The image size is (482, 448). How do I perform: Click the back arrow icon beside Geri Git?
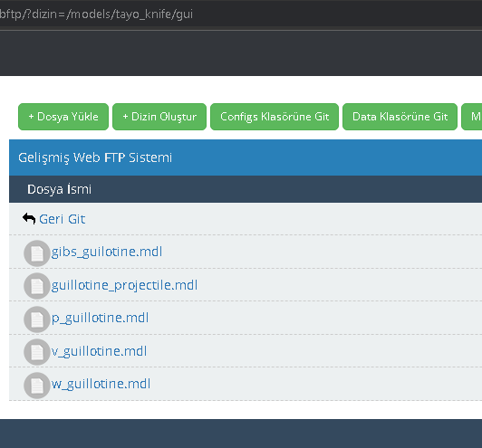click(29, 219)
